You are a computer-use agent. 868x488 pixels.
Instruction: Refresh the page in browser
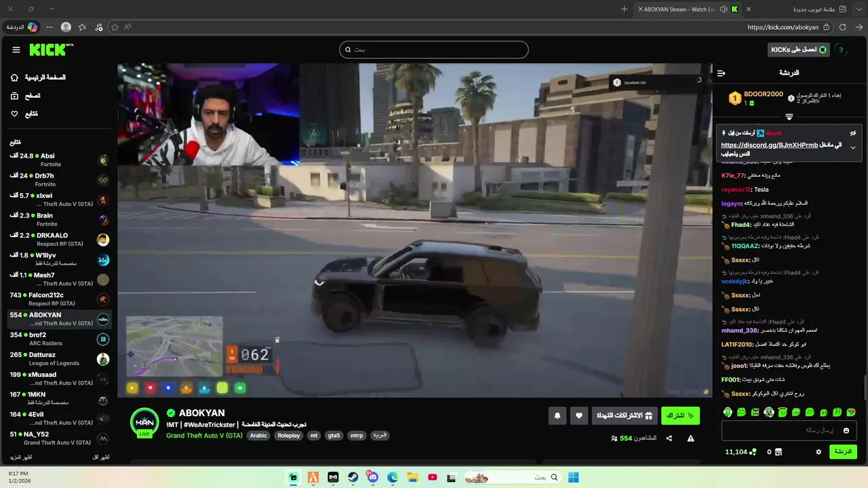pos(842,27)
